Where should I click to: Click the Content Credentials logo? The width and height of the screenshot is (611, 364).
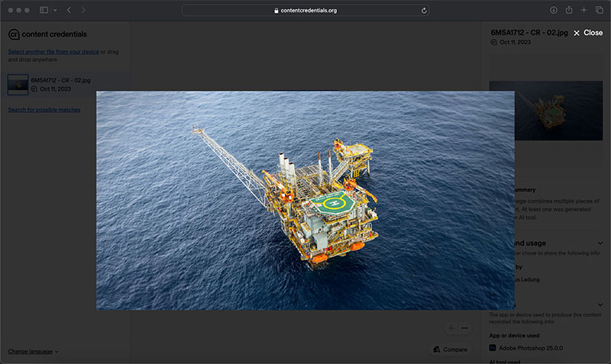pos(47,34)
